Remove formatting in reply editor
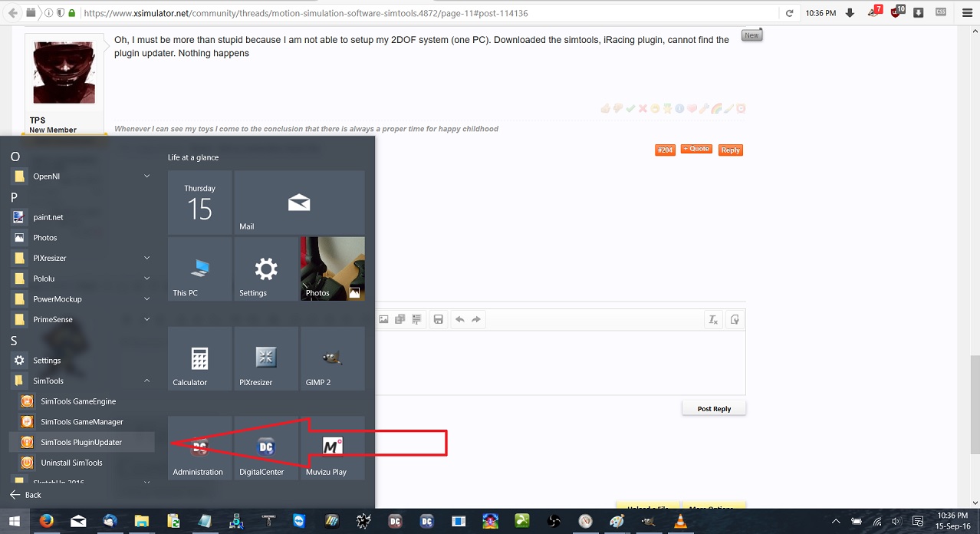Image resolution: width=980 pixels, height=534 pixels. 713,320
